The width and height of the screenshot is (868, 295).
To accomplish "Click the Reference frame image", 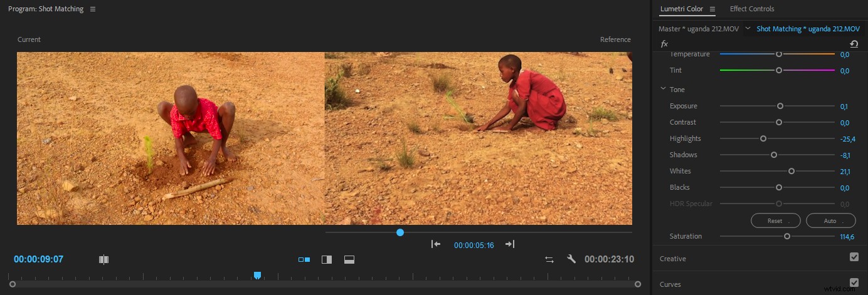I will (479, 138).
